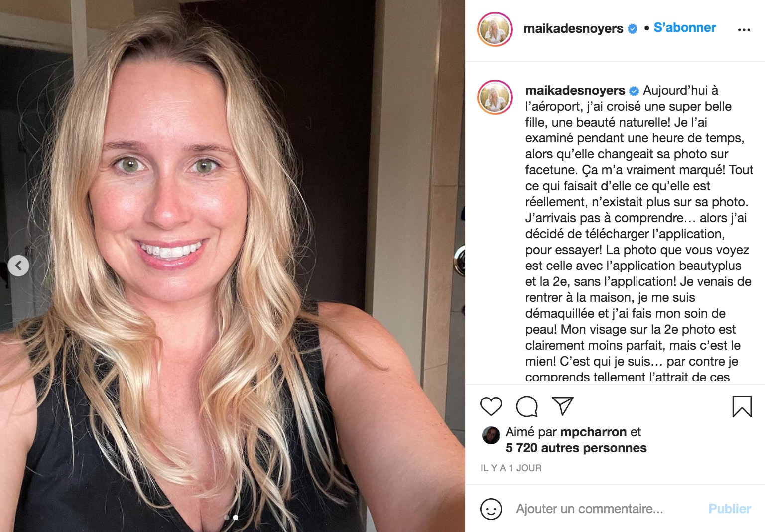Share the post via paper plane icon
The width and height of the screenshot is (765, 532).
pyautogui.click(x=563, y=406)
